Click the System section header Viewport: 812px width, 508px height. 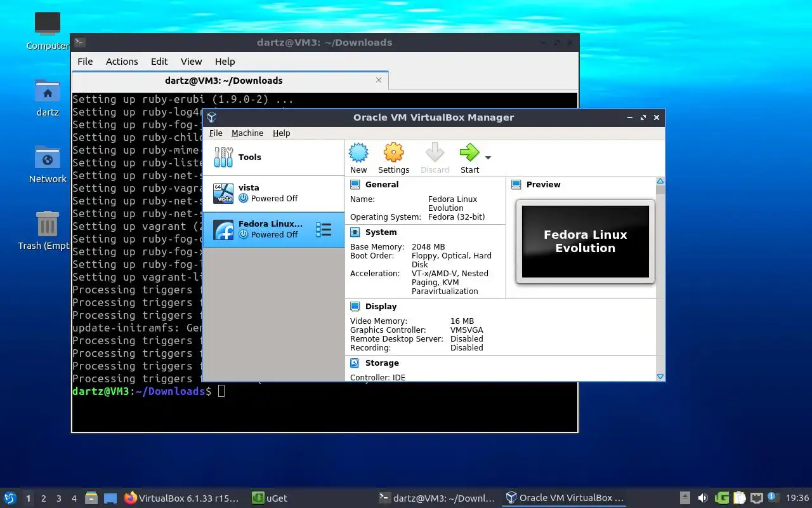tap(381, 232)
